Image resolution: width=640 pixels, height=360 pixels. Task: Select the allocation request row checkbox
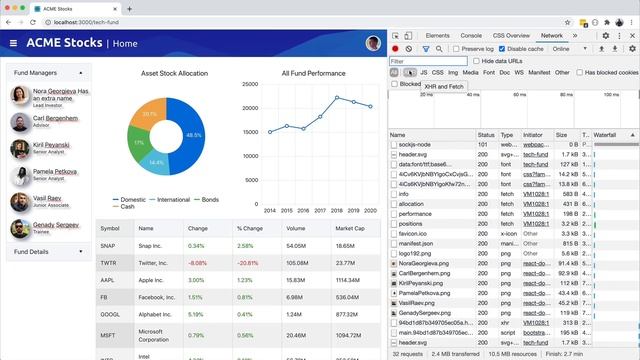click(394, 204)
